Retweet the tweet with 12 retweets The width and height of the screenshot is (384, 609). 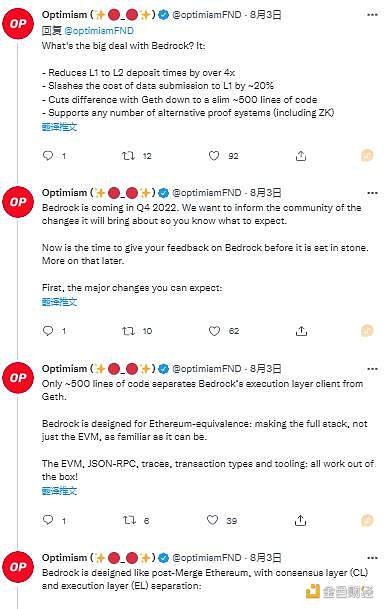coord(128,156)
